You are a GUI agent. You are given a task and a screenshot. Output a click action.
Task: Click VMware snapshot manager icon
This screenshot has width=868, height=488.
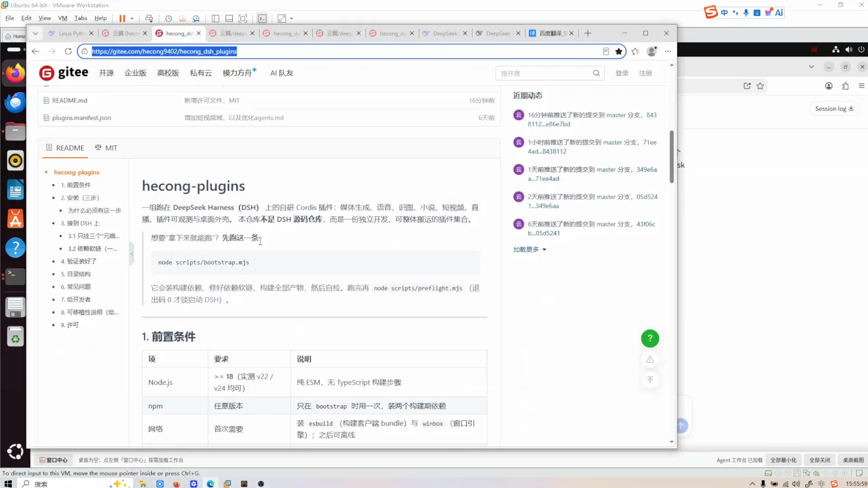point(196,18)
